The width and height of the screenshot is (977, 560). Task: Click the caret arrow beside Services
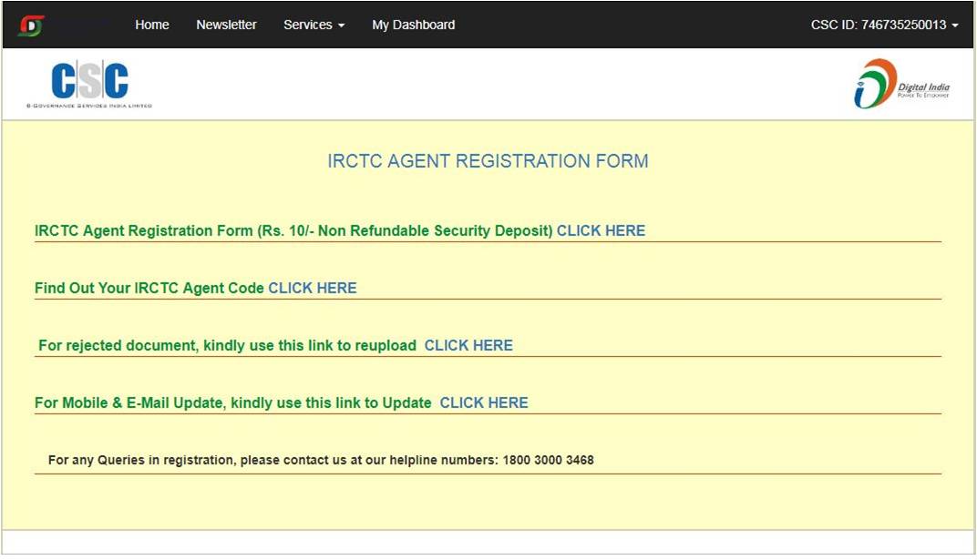342,25
